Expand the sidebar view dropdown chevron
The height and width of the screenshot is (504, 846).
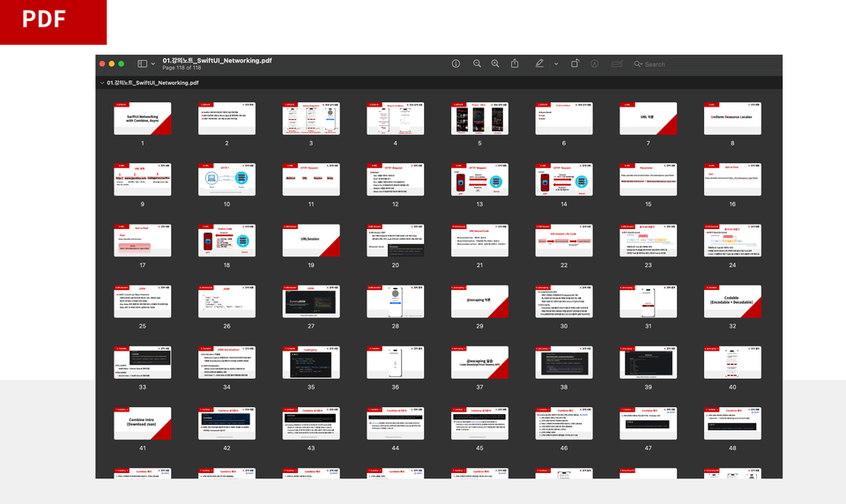153,63
